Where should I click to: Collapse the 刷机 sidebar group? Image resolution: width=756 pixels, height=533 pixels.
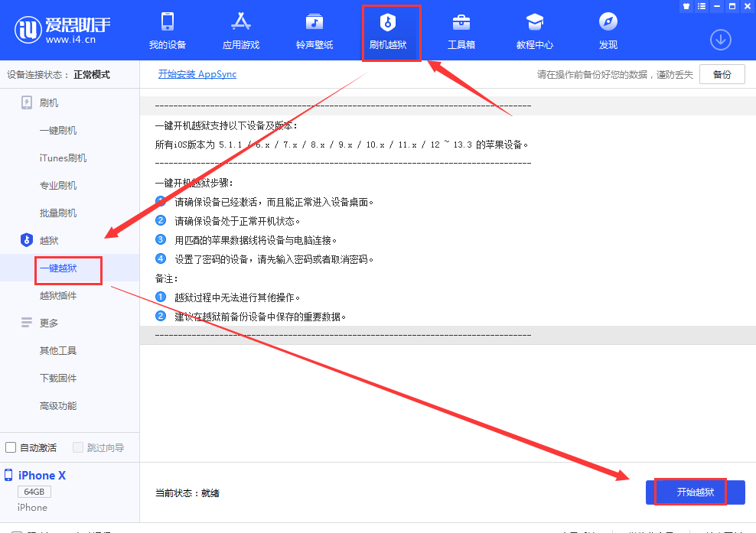[x=48, y=102]
